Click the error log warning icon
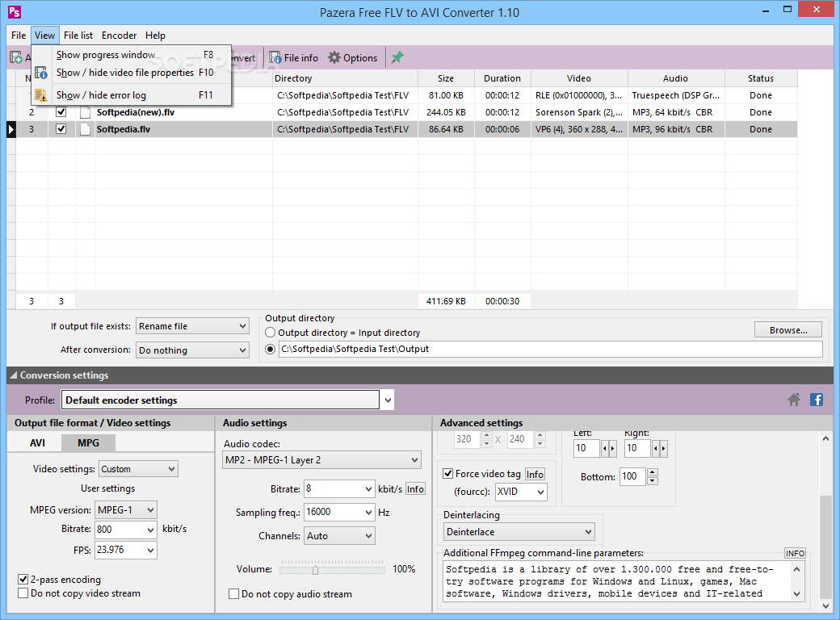The height and width of the screenshot is (620, 840). point(41,94)
